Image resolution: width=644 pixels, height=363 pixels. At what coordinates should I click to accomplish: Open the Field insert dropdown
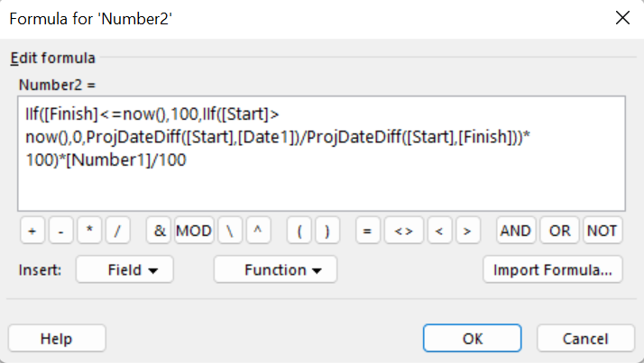click(124, 269)
